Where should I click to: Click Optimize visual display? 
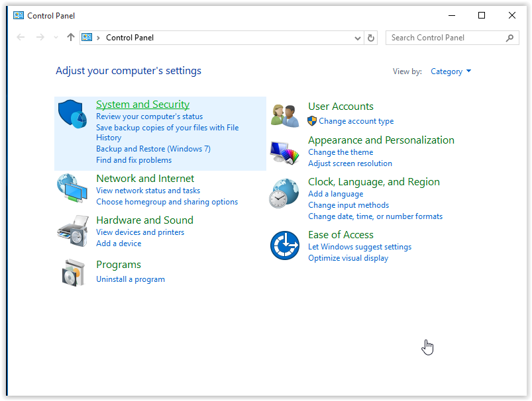click(348, 258)
